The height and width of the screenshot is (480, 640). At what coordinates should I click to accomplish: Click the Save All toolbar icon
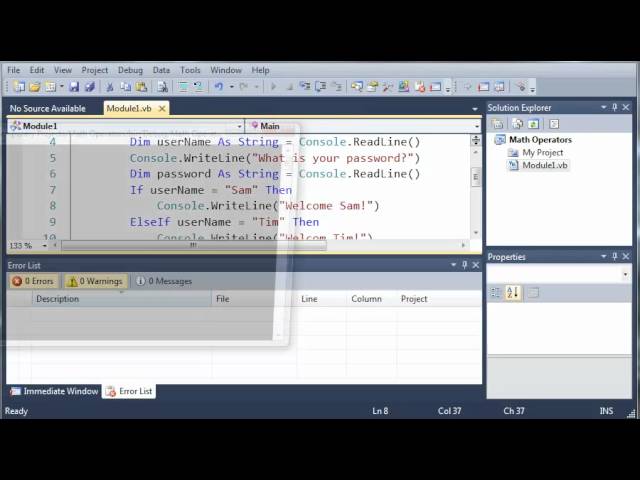click(88, 87)
